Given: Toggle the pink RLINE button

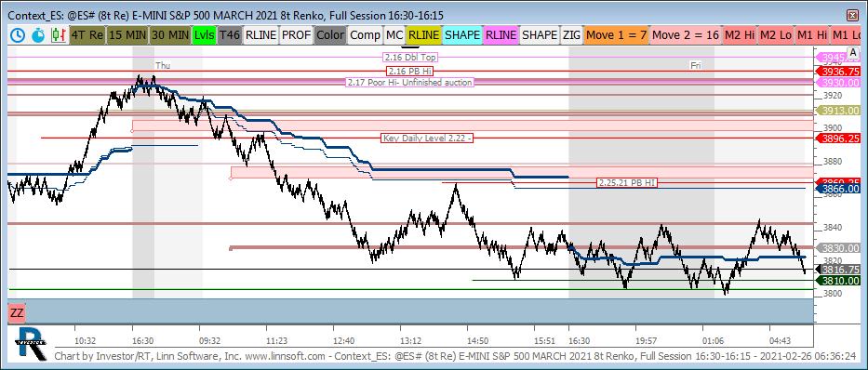Looking at the screenshot, I should pos(501,34).
